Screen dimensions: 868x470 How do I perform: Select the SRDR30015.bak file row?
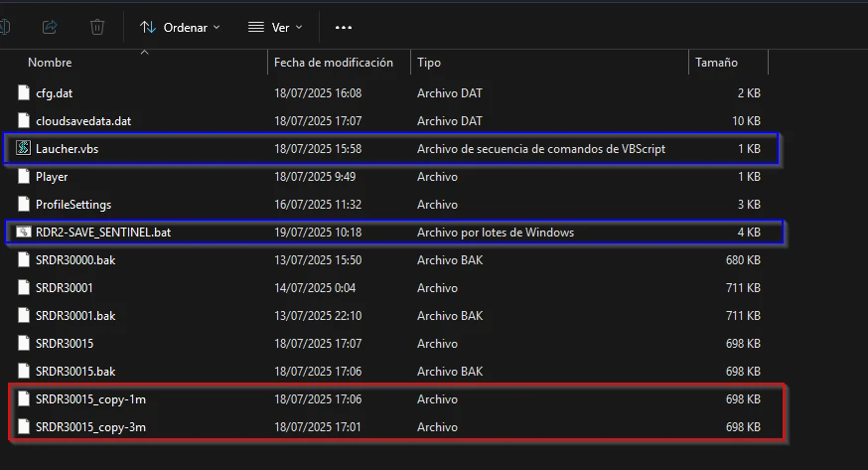tap(75, 372)
